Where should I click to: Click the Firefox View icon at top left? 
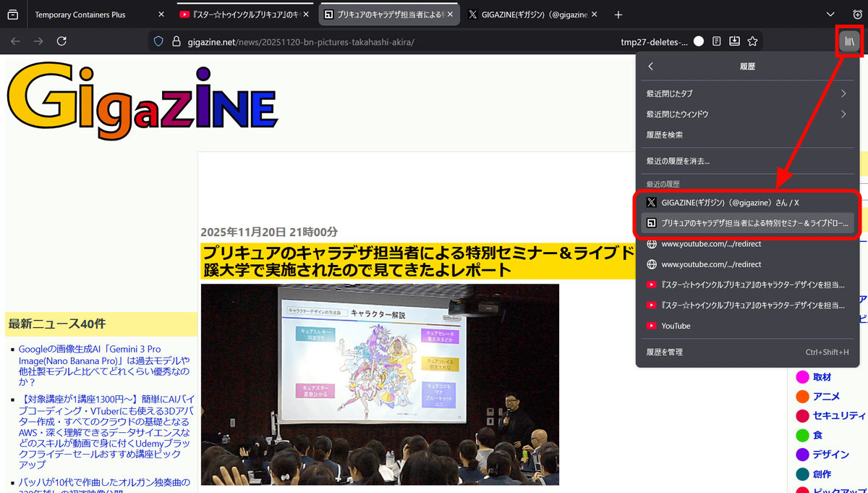click(x=12, y=14)
